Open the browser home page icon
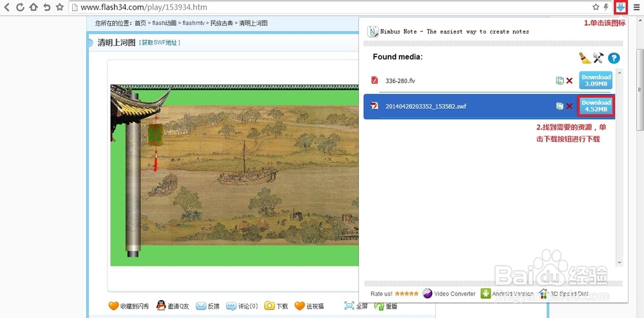644x318 pixels. (33, 7)
